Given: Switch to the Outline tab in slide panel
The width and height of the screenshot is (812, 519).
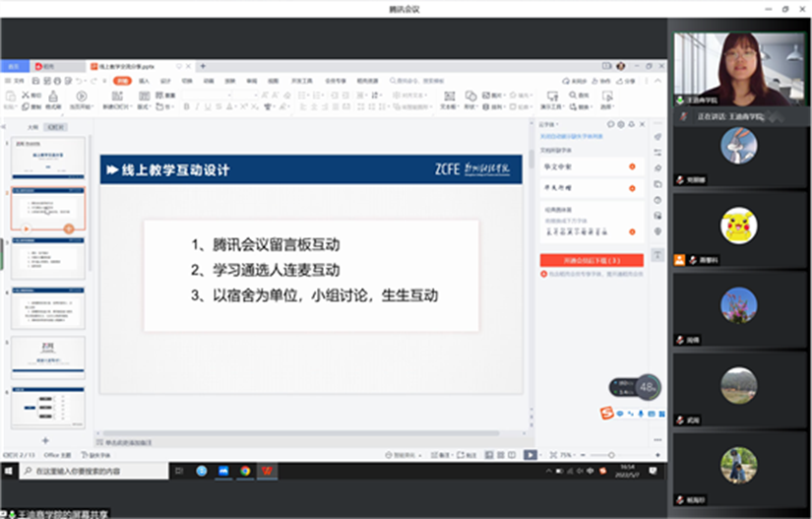Looking at the screenshot, I should tap(32, 127).
